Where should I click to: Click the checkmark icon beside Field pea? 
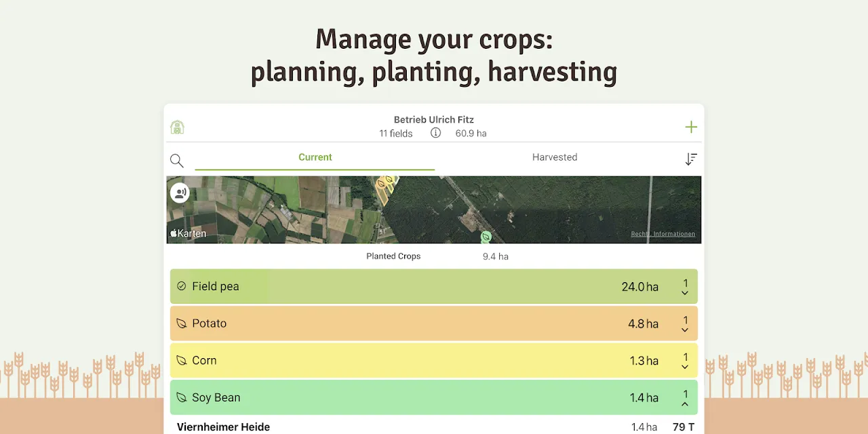[x=181, y=286]
